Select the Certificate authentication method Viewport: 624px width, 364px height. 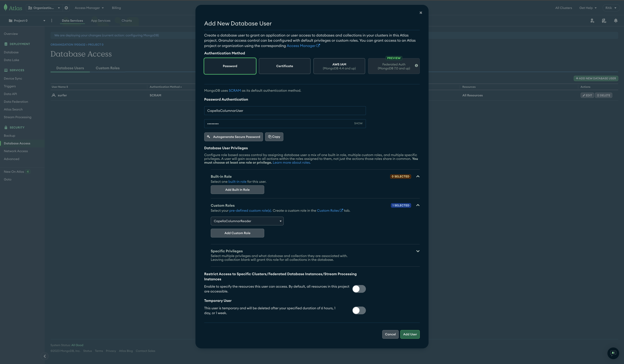(x=284, y=66)
